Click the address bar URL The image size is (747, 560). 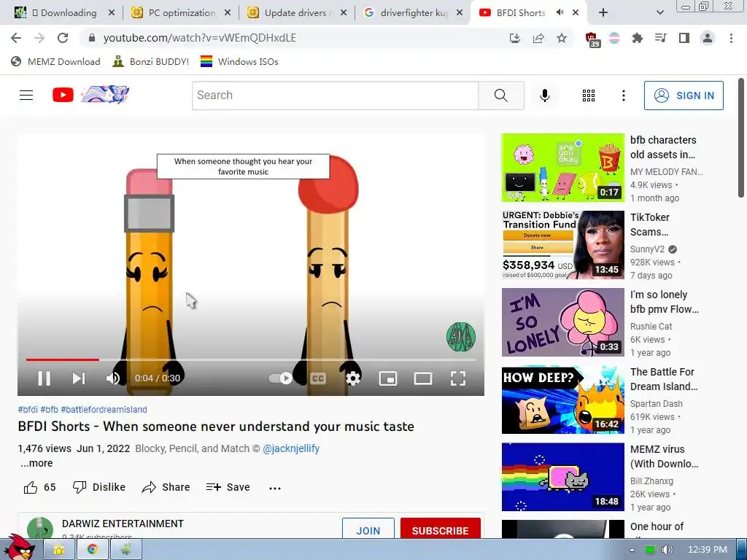coord(200,38)
